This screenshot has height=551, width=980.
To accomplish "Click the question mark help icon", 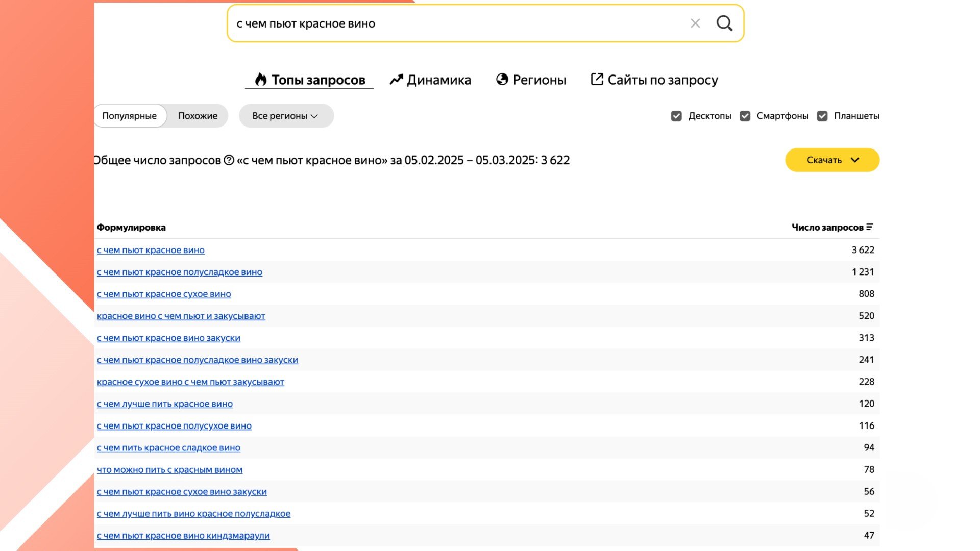I will [x=229, y=160].
